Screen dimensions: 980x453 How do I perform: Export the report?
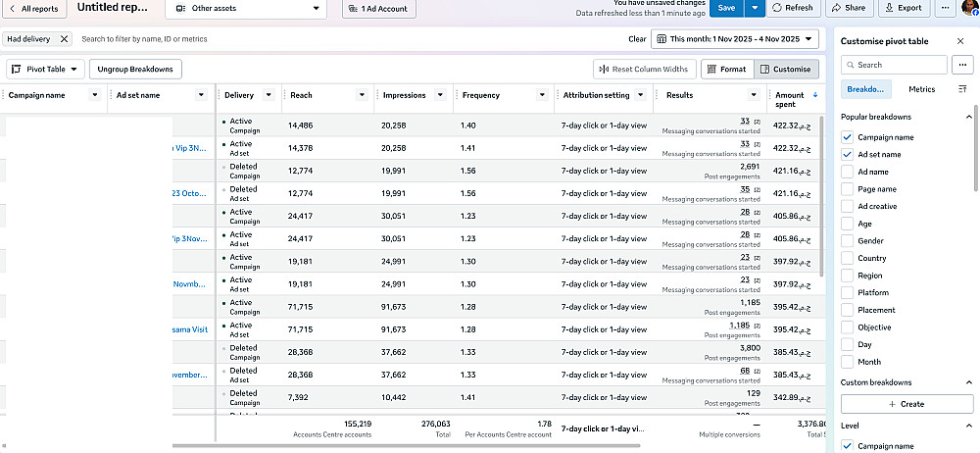[903, 8]
